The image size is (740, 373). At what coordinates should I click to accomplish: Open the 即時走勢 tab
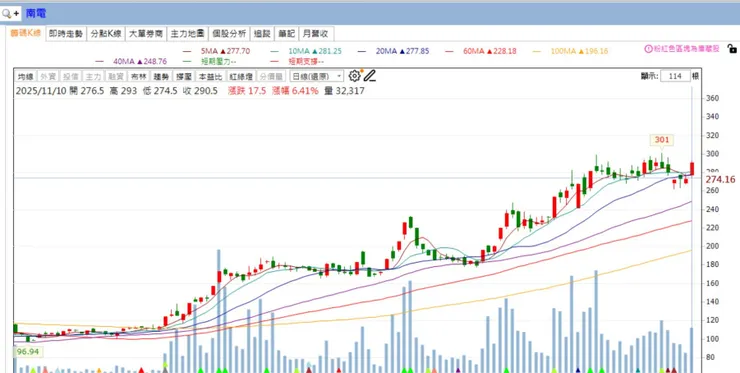[x=66, y=34]
